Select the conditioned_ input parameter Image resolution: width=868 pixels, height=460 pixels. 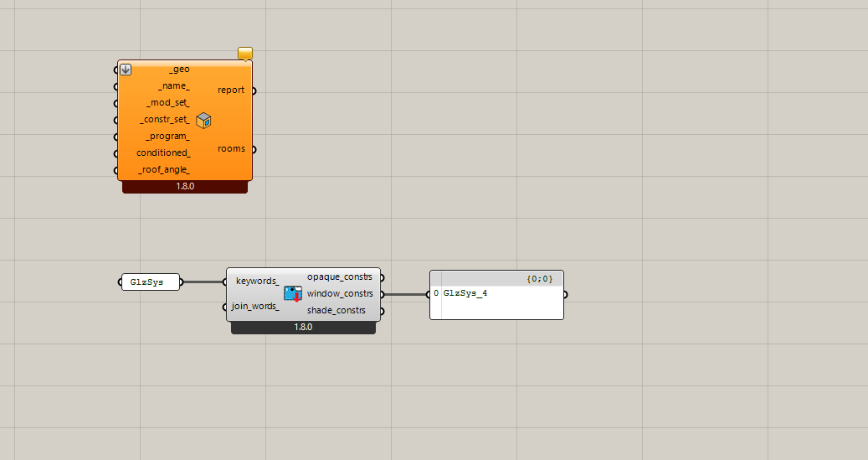point(163,153)
